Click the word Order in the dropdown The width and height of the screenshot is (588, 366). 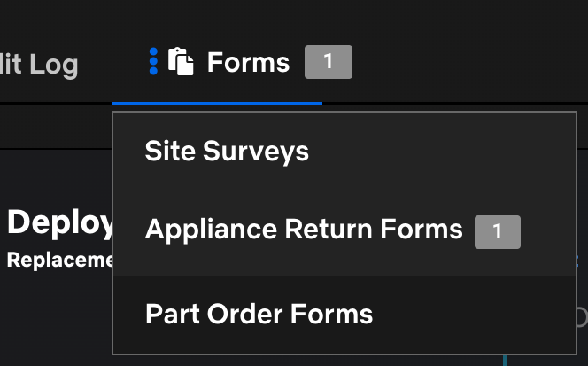click(x=234, y=314)
